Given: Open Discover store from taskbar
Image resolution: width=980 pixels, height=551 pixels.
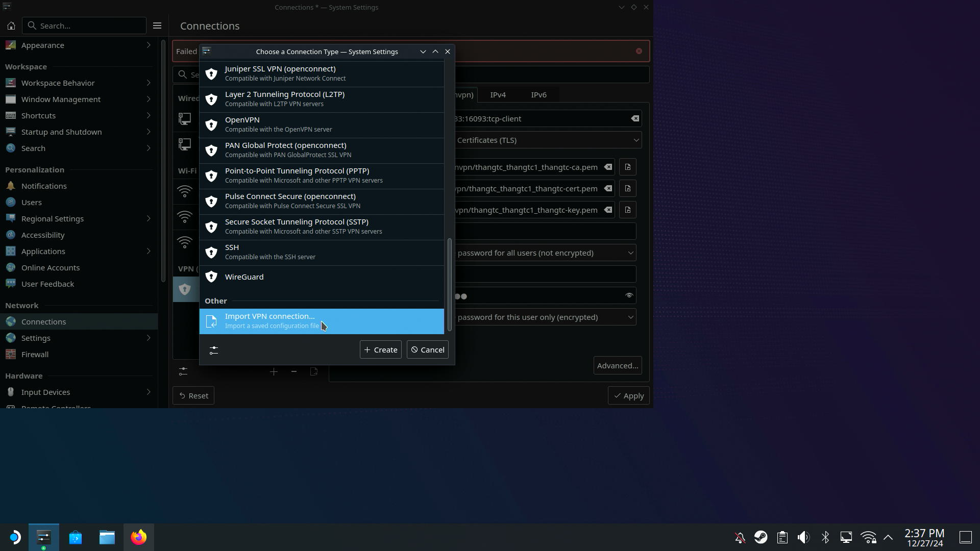Looking at the screenshot, I should [x=75, y=537].
